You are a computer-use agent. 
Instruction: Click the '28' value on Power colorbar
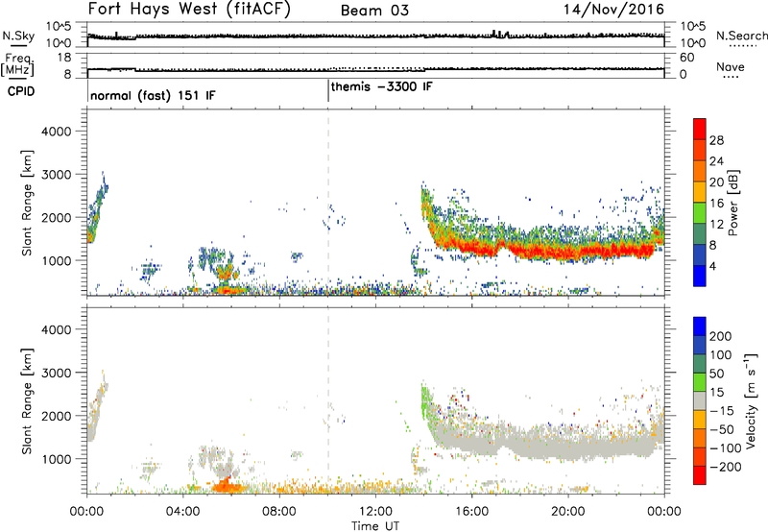(x=716, y=140)
